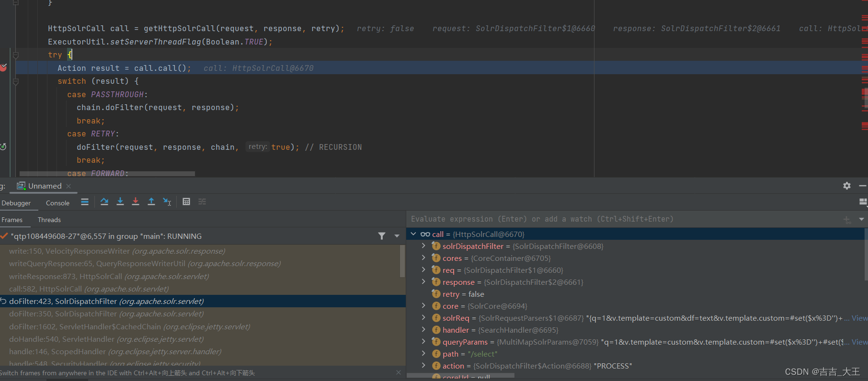Click the editor horizontal scrollbar thumb
This screenshot has width=868, height=381.
(107, 174)
